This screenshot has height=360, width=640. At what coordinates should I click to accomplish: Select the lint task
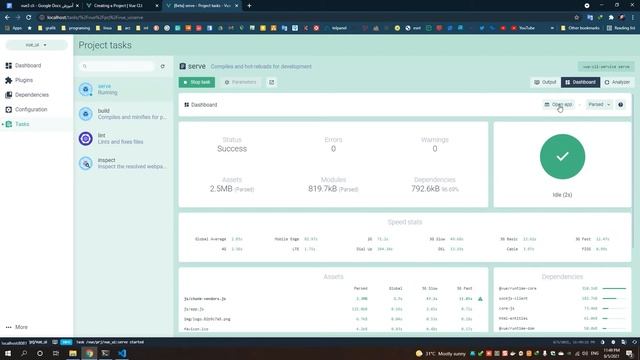tap(124, 139)
